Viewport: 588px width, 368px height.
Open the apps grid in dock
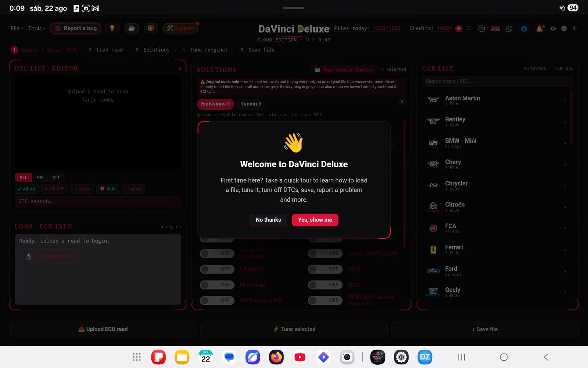[x=137, y=357]
